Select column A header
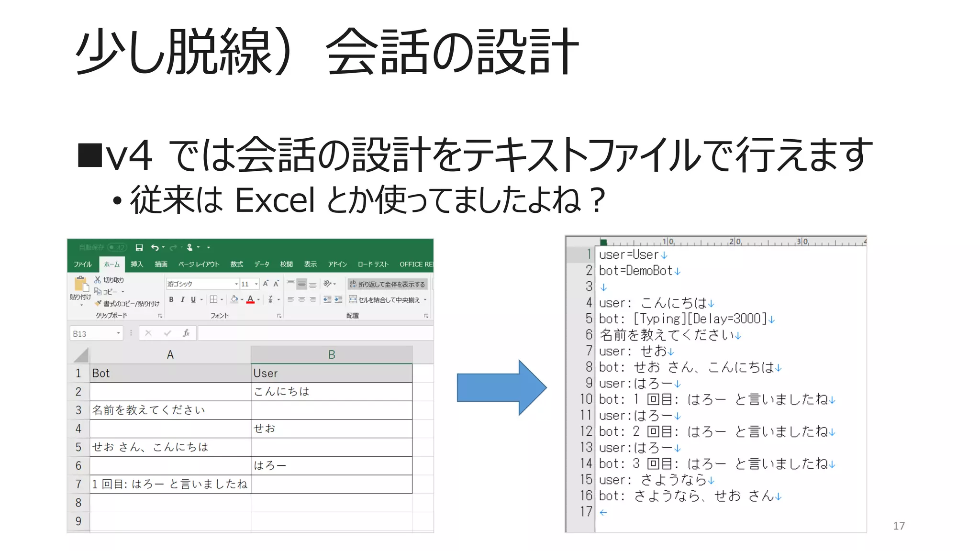 pos(170,355)
